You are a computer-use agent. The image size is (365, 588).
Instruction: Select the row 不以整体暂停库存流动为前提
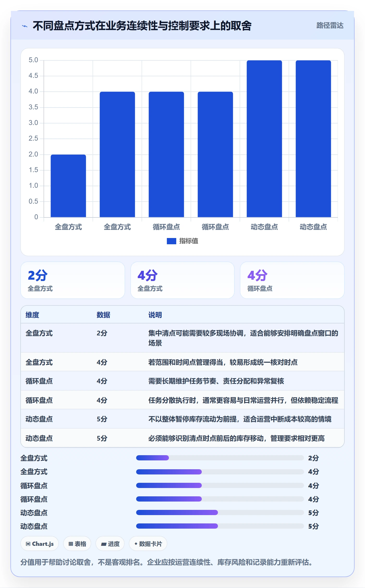tap(182, 419)
